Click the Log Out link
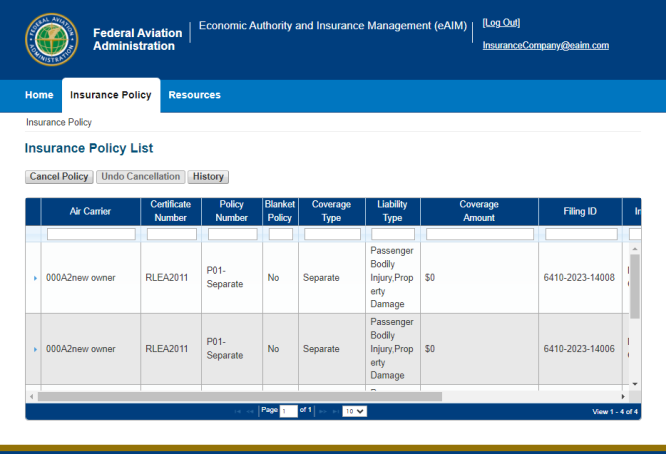This screenshot has width=666, height=454. point(501,23)
